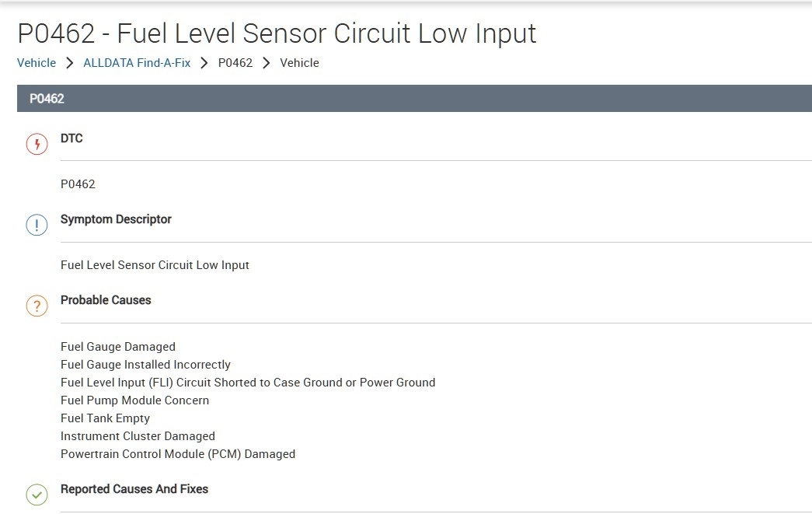Screen dimensions: 812x514
Task: Open the Vehicle breadcrumb link at the start
Action: click(x=37, y=63)
